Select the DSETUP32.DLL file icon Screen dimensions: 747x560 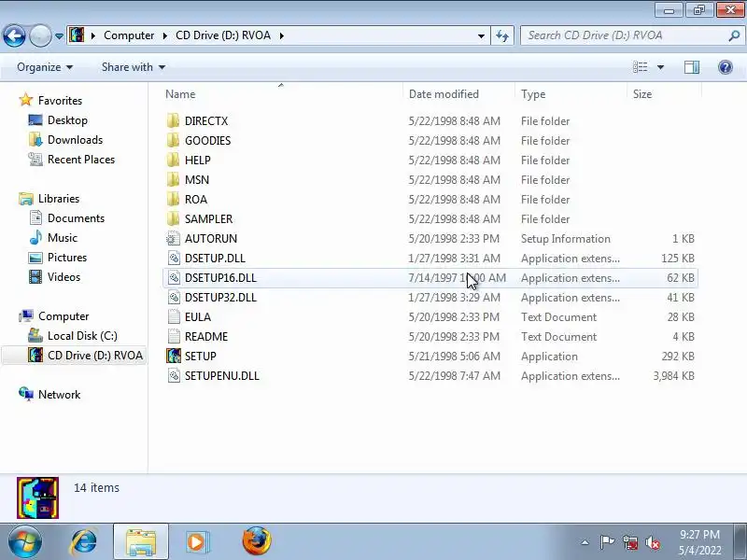[174, 297]
